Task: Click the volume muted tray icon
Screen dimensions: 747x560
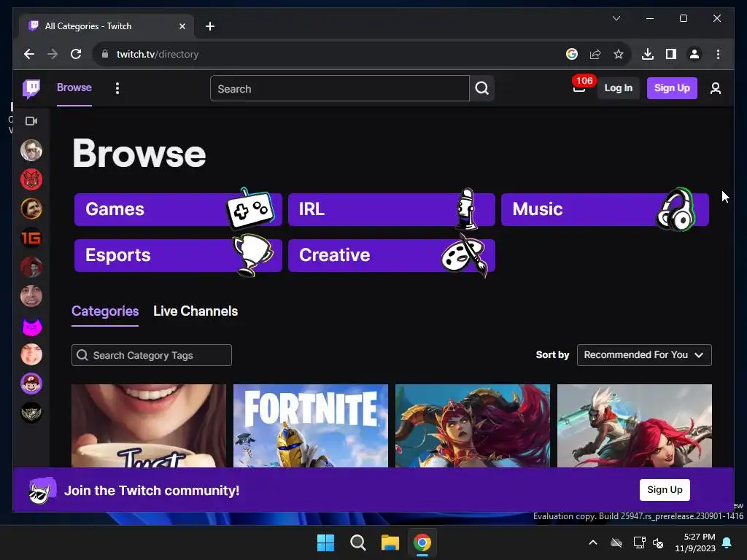Action: (658, 542)
